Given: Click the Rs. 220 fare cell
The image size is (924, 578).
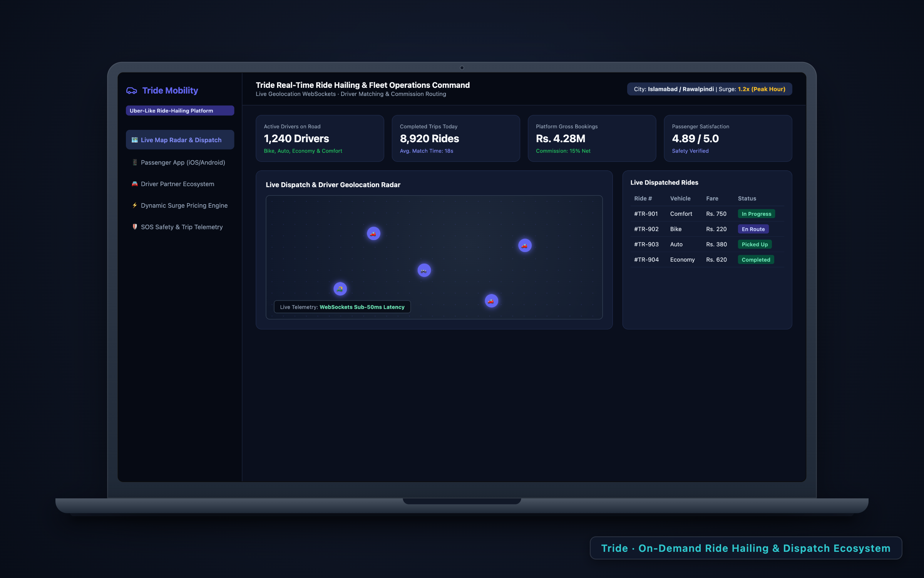Looking at the screenshot, I should 716,229.
